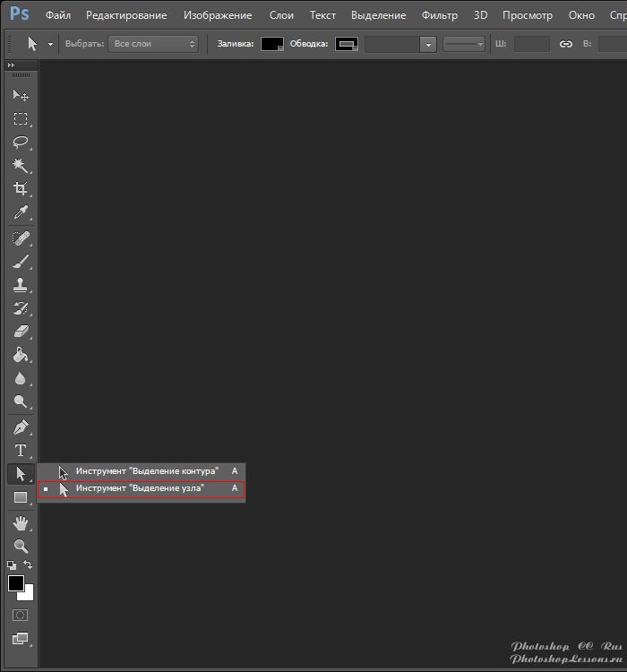
Task: Swap foreground and background colors
Action: coord(29,564)
